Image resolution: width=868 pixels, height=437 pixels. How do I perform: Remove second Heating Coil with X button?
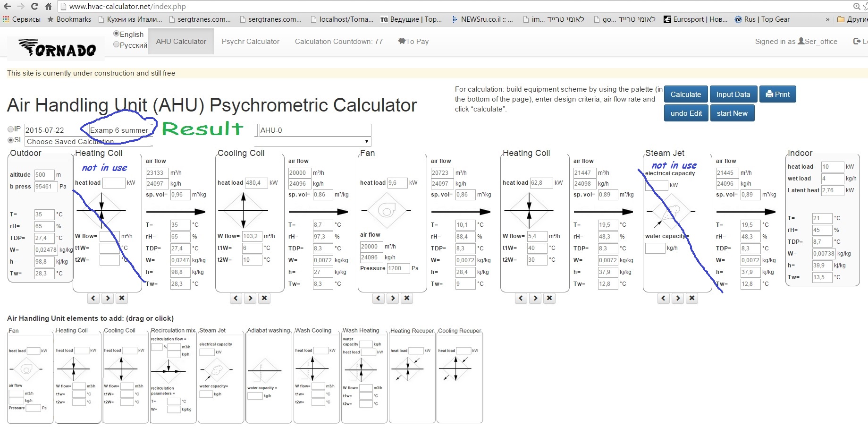pos(549,298)
